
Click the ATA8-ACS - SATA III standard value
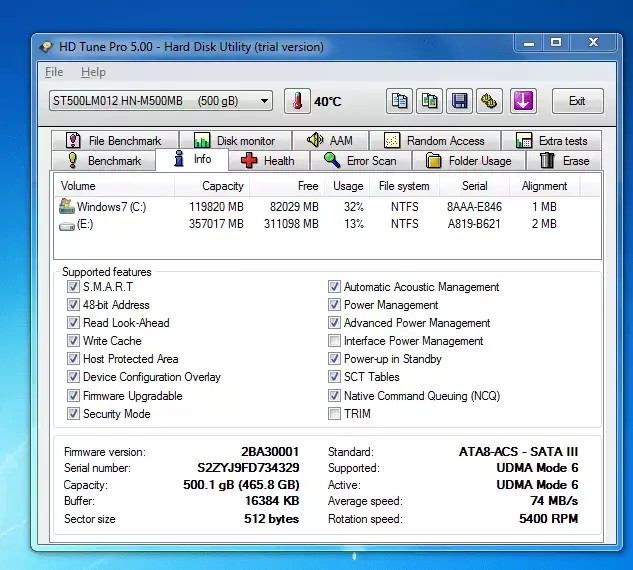518,451
